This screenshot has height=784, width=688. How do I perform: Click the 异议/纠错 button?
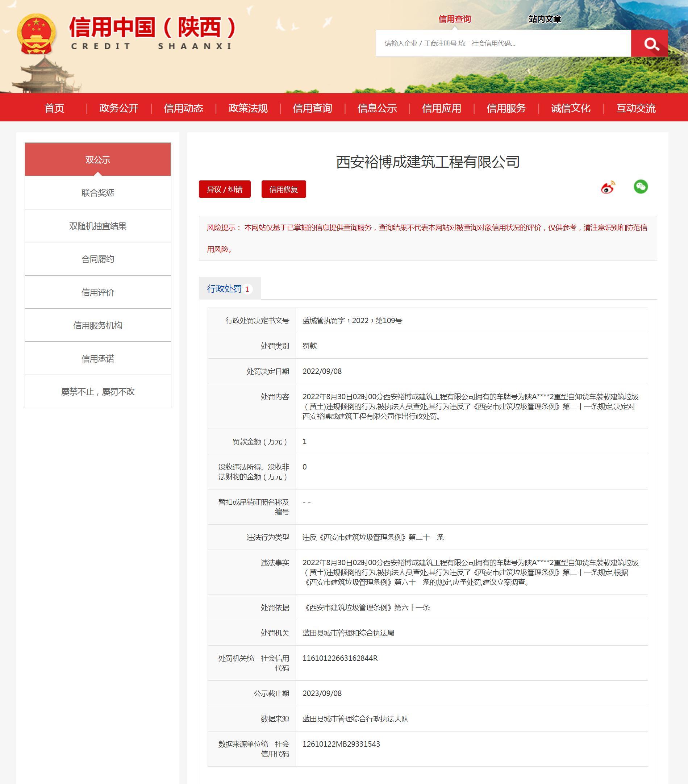pyautogui.click(x=224, y=189)
